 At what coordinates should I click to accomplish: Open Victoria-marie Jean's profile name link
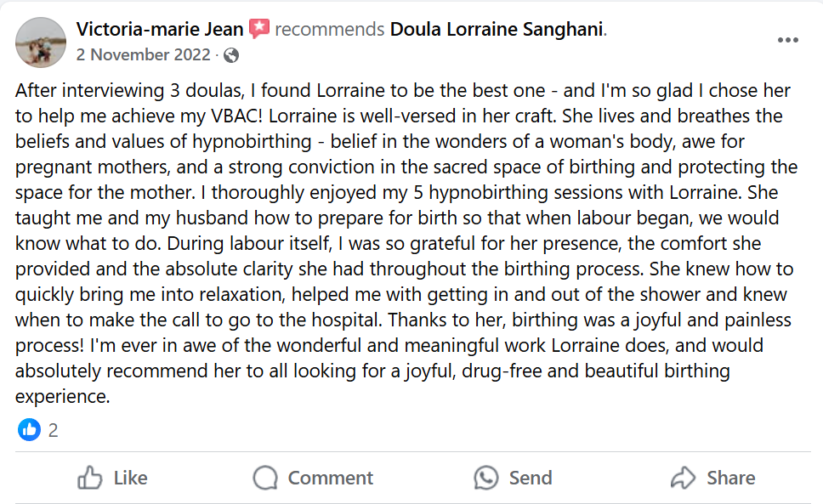[x=159, y=29]
